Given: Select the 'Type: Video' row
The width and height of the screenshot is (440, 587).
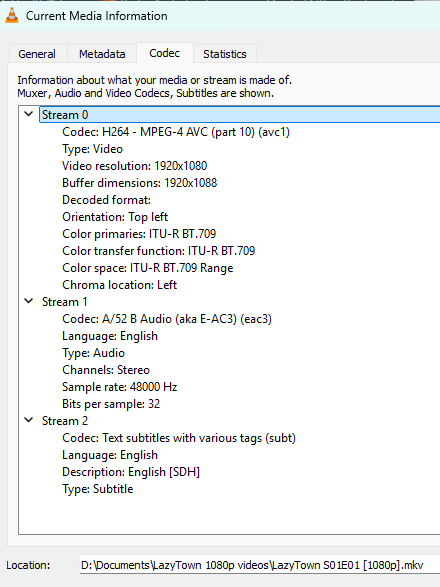Looking at the screenshot, I should (92, 149).
